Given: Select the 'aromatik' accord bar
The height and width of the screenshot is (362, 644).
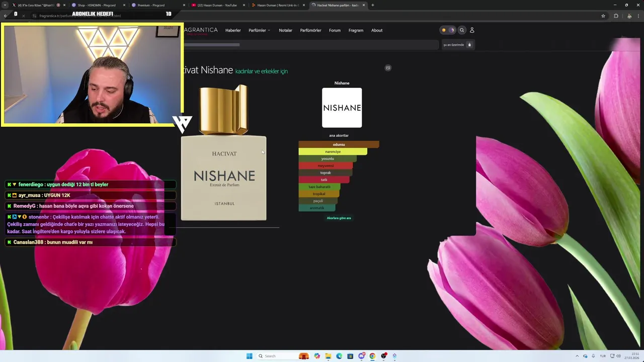Looking at the screenshot, I should click(317, 208).
